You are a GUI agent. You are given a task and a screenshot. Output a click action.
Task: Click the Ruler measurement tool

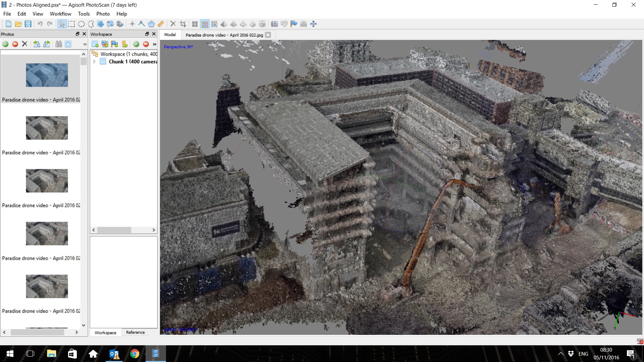(161, 24)
